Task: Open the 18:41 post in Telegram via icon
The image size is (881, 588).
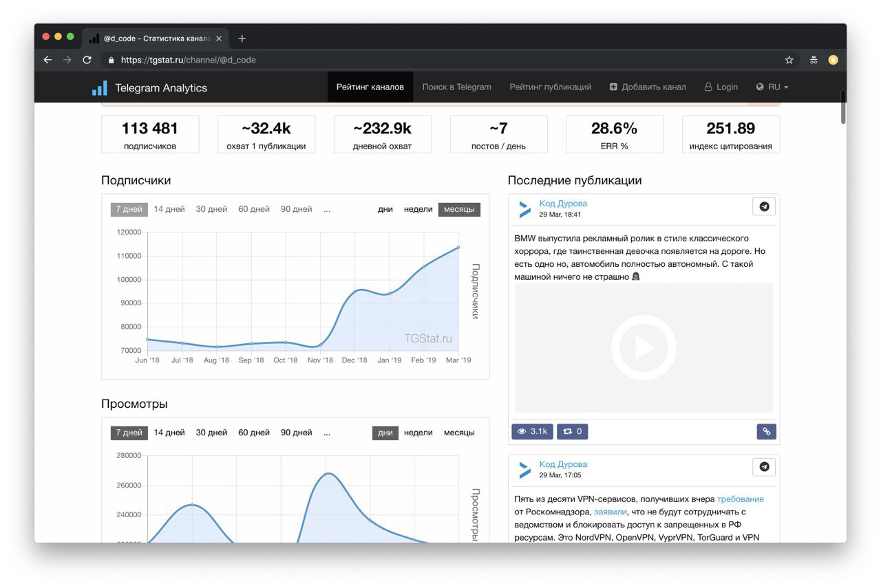Action: coord(764,206)
